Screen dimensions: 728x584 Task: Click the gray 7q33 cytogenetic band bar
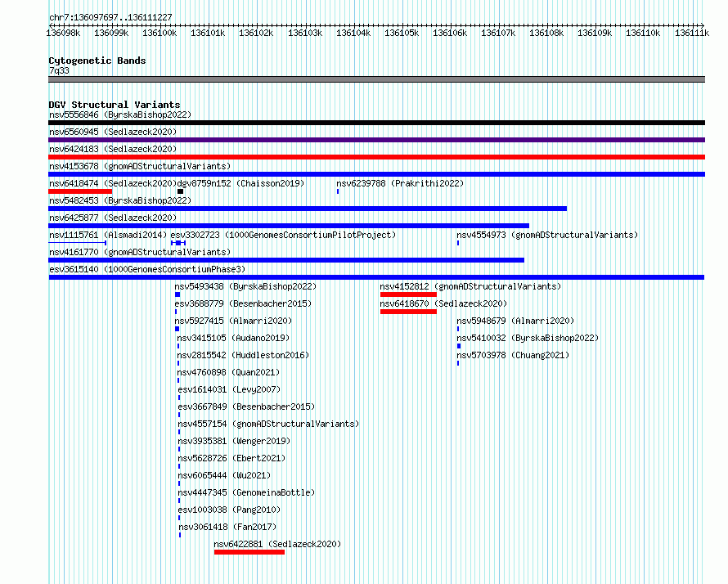tap(376, 79)
